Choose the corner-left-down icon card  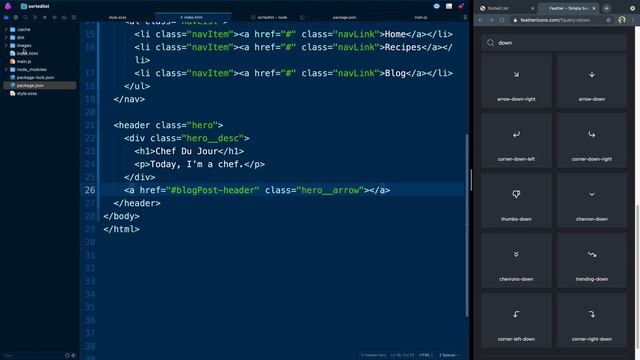tap(516, 321)
